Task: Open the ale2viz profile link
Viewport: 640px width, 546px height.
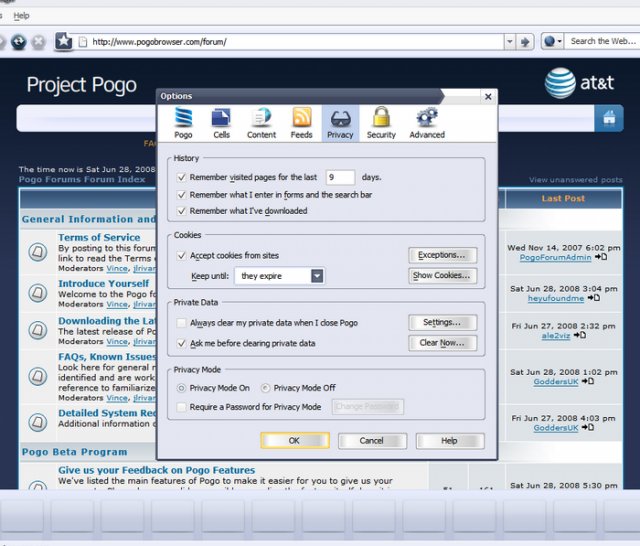Action: (556, 336)
